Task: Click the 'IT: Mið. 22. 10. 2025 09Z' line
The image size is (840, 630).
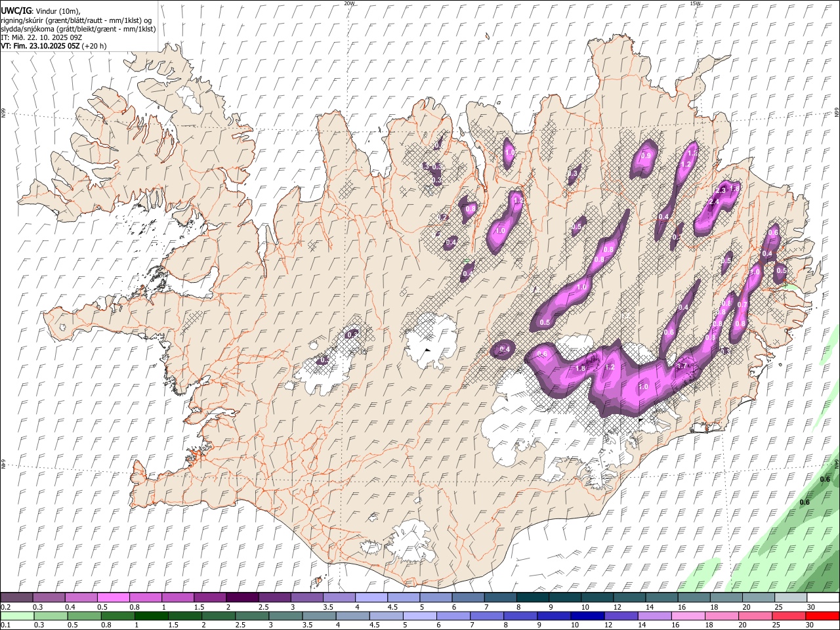Action: 41,37
